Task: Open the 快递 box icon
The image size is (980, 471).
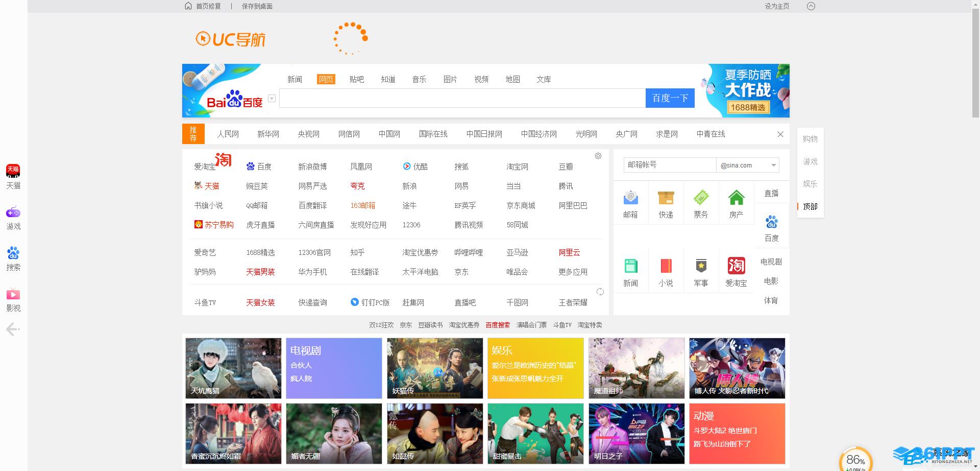Action: (666, 197)
